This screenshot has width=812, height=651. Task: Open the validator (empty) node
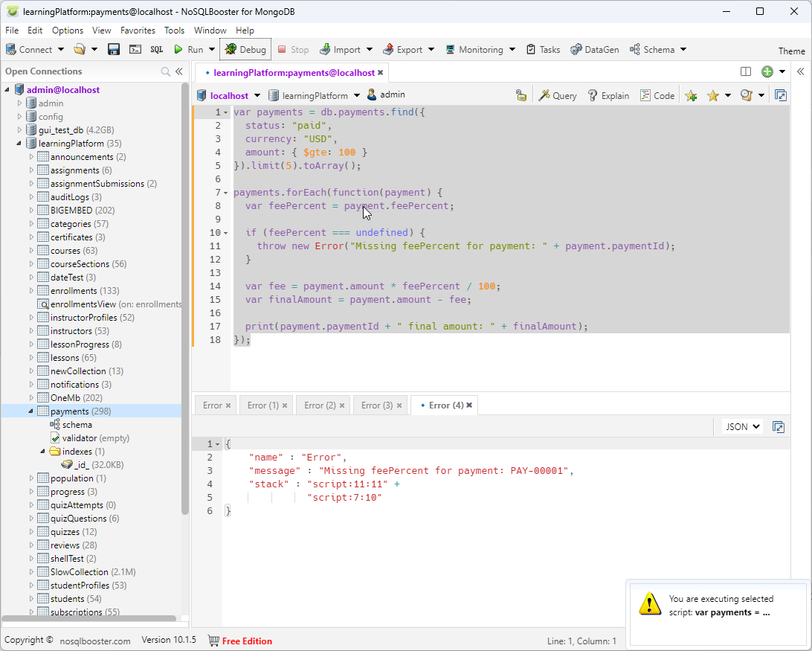coord(89,438)
